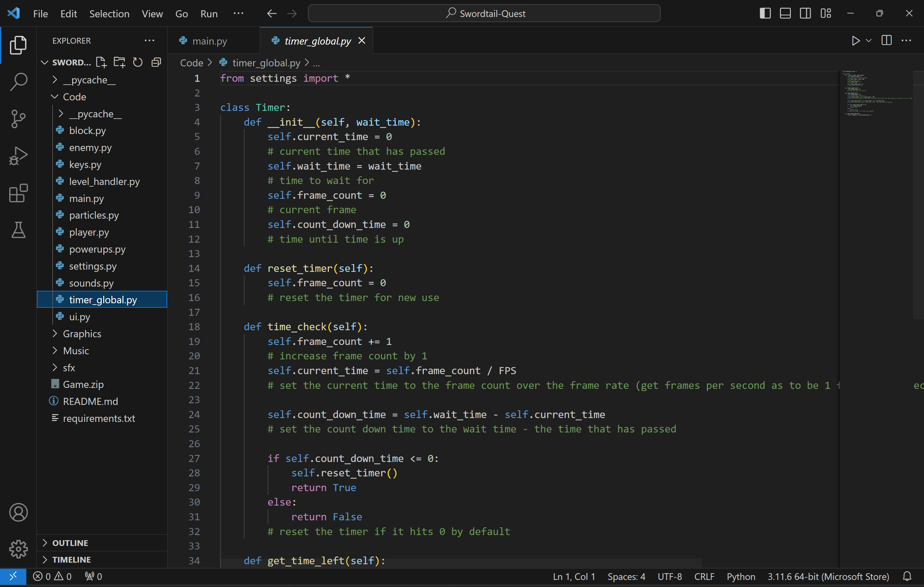
Task: Open the Selection menu
Action: (109, 14)
